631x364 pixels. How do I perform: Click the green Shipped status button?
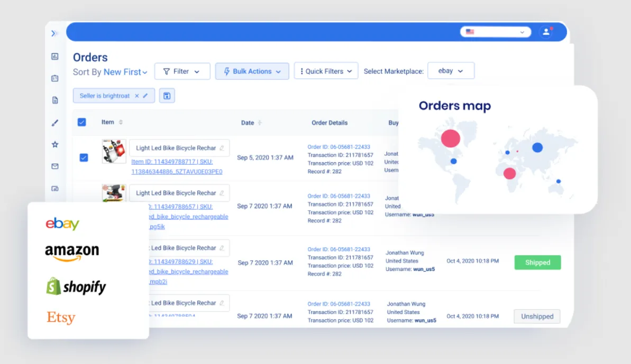pos(537,263)
